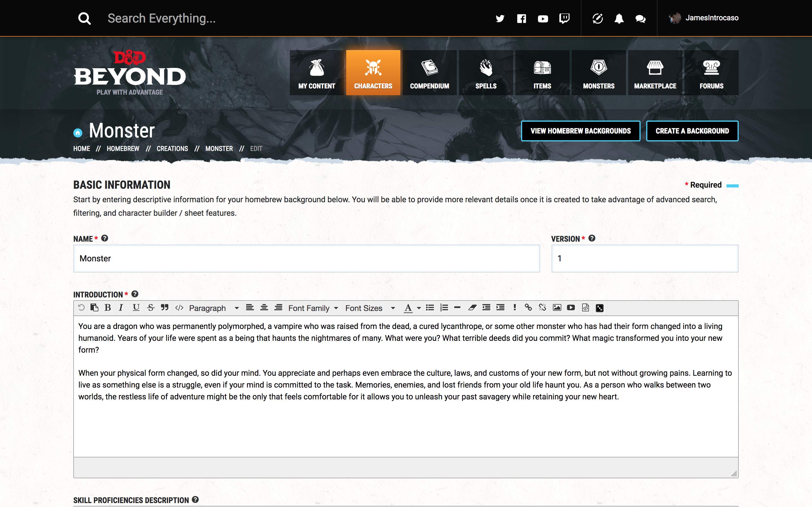This screenshot has height=507, width=812.
Task: Click the Bold formatting icon
Action: point(108,307)
